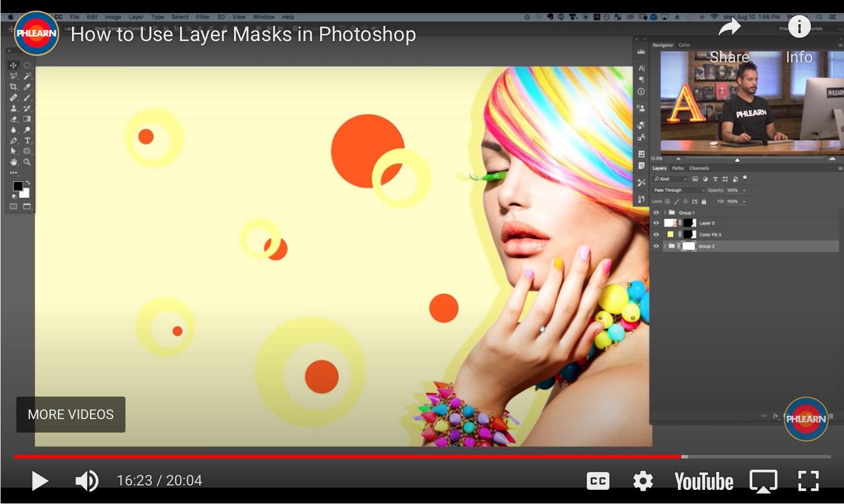844x504 pixels.
Task: Hide the Group 2 layer
Action: (x=656, y=246)
